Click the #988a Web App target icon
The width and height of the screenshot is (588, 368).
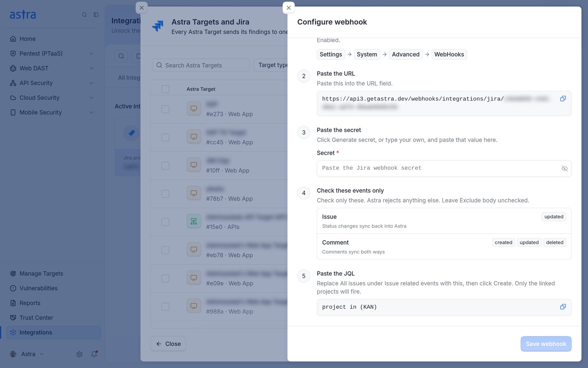[194, 306]
